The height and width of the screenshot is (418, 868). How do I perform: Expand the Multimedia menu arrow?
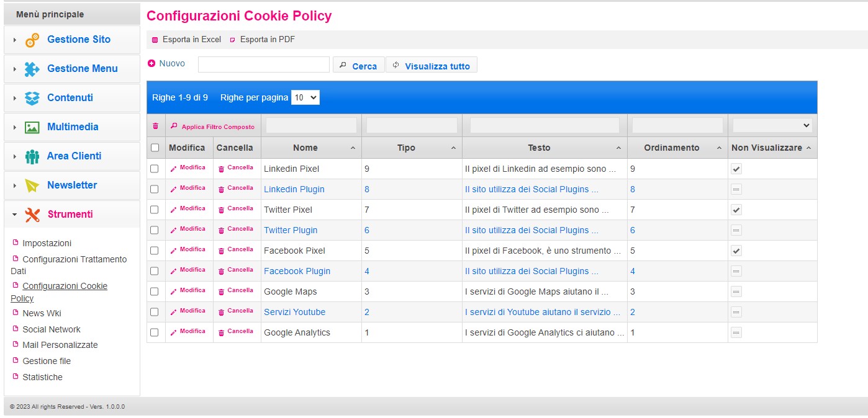click(15, 127)
